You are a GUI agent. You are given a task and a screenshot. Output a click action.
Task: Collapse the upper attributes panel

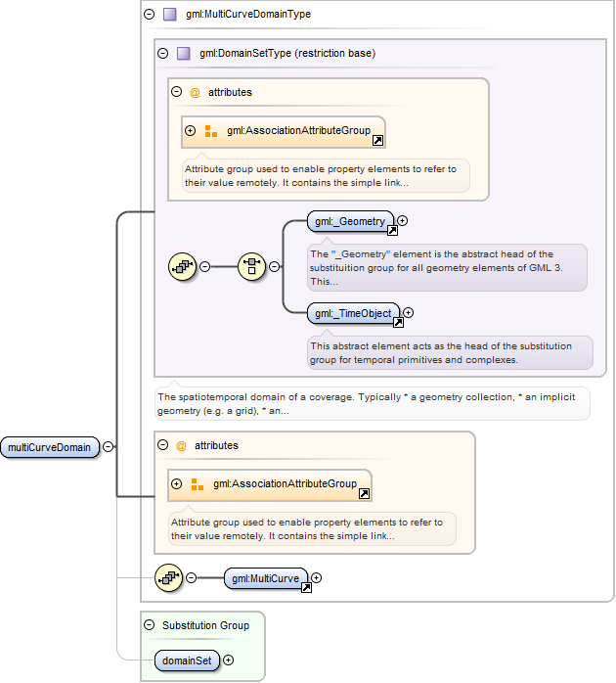(x=176, y=91)
